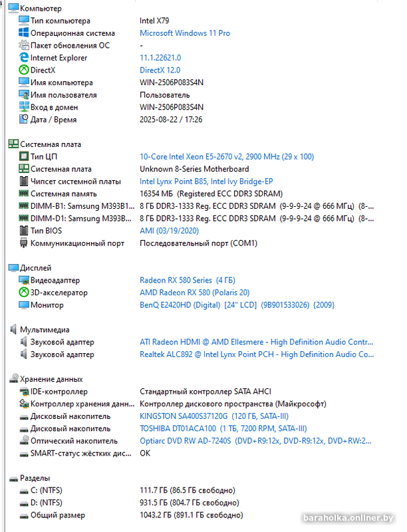Click the 931.5 ГБ (804.7 ГБ свободно) value
This screenshot has height=532, width=407.
click(190, 503)
